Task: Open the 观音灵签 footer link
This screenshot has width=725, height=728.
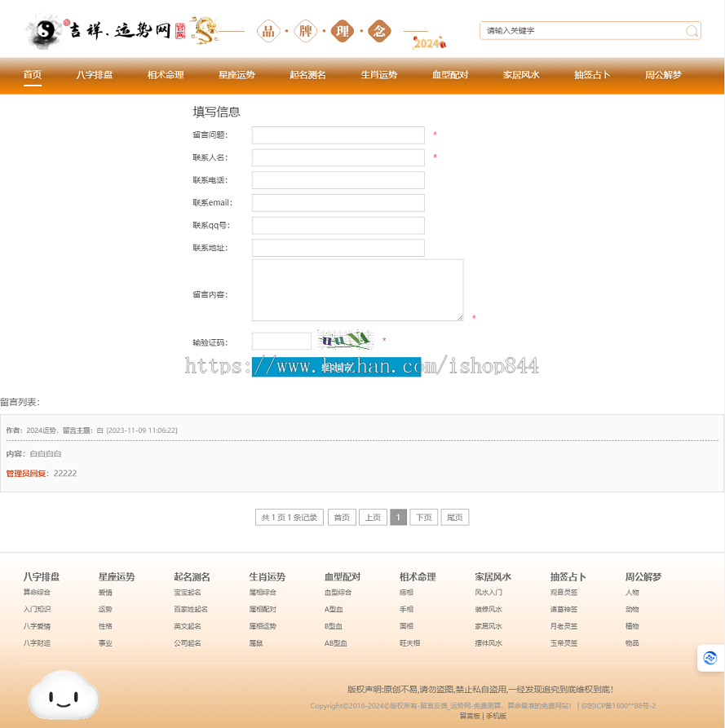Action: coord(564,593)
